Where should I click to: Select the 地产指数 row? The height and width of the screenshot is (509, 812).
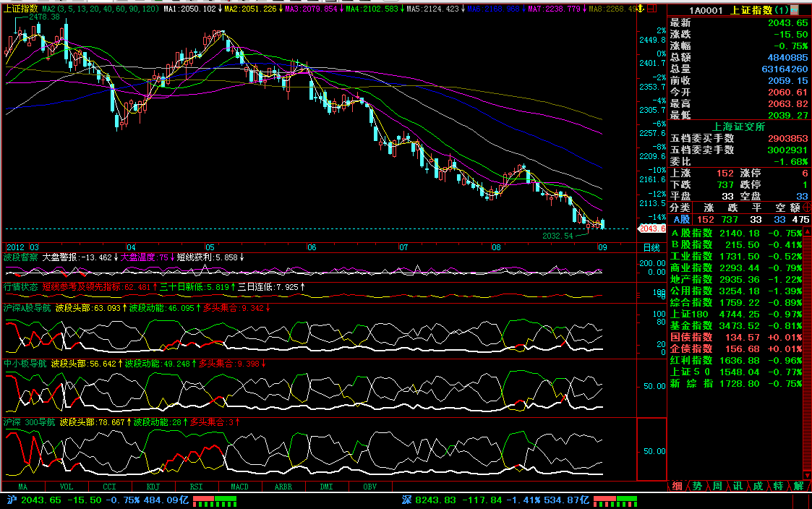point(736,279)
